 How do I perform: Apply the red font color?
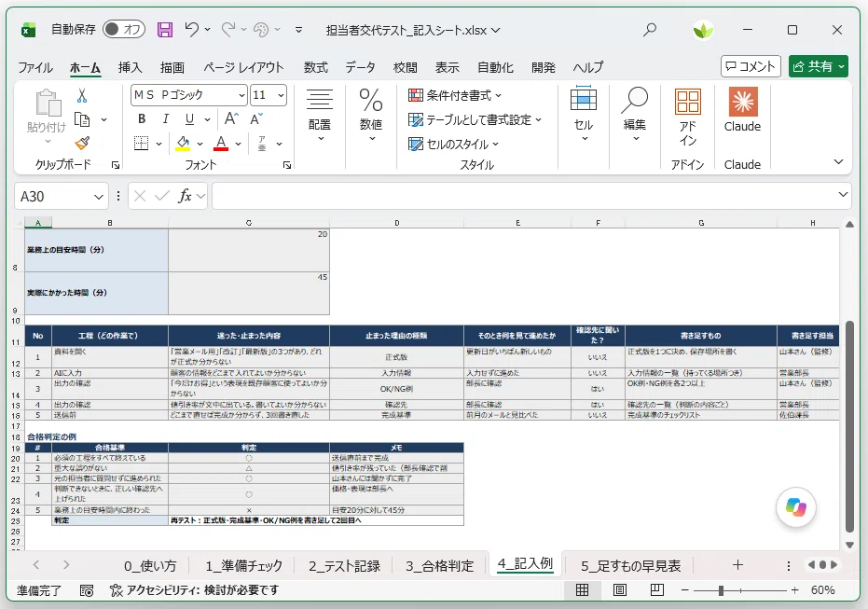[x=221, y=144]
